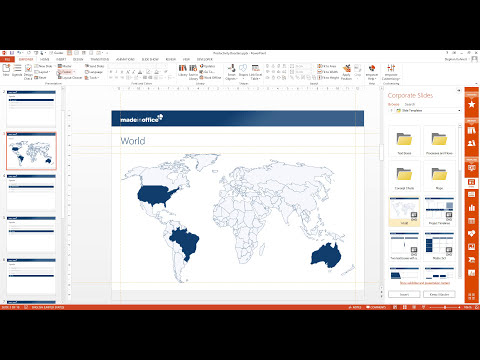Viewport: 480px width, 360px height.
Task: Select slide 5 thumbnail in the slide panel
Action: tap(31, 235)
